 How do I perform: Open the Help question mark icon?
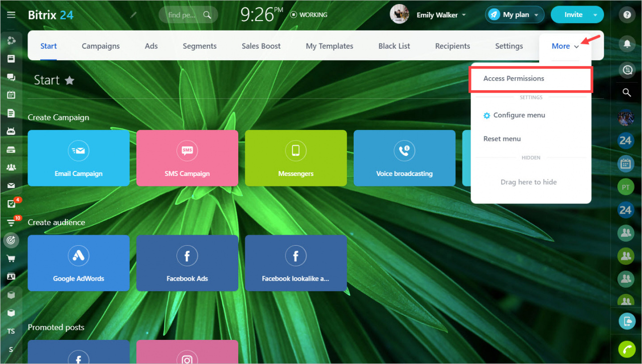(x=626, y=15)
